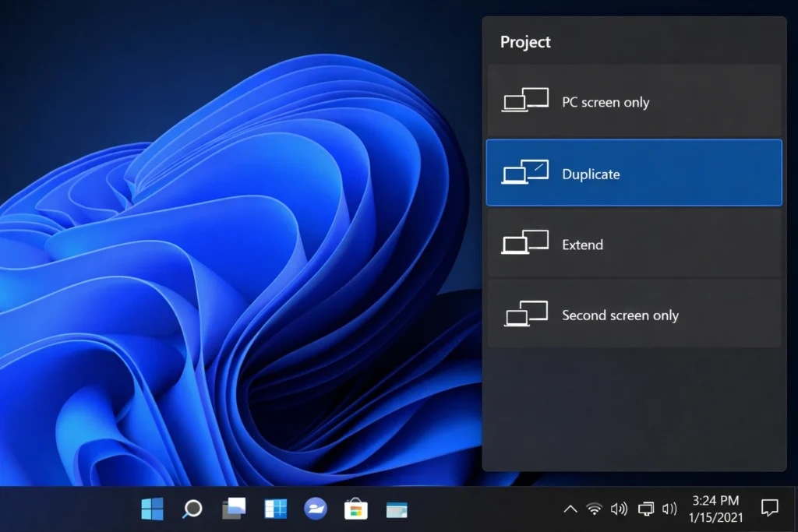The height and width of the screenshot is (532, 798).
Task: Click the Wi-Fi status icon
Action: pos(595,509)
